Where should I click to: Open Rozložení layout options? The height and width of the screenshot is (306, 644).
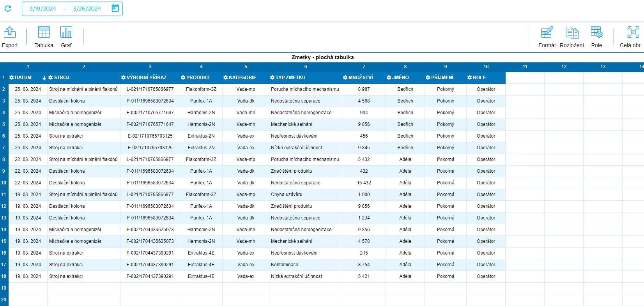[572, 37]
